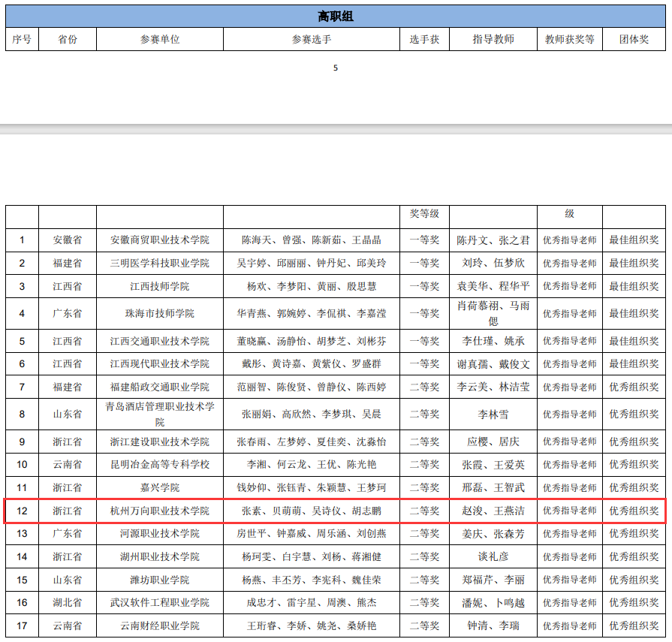This screenshot has width=672, height=642.
Task: Select 杭州万向职业技术学院 in highlighted row
Action: click(x=160, y=511)
